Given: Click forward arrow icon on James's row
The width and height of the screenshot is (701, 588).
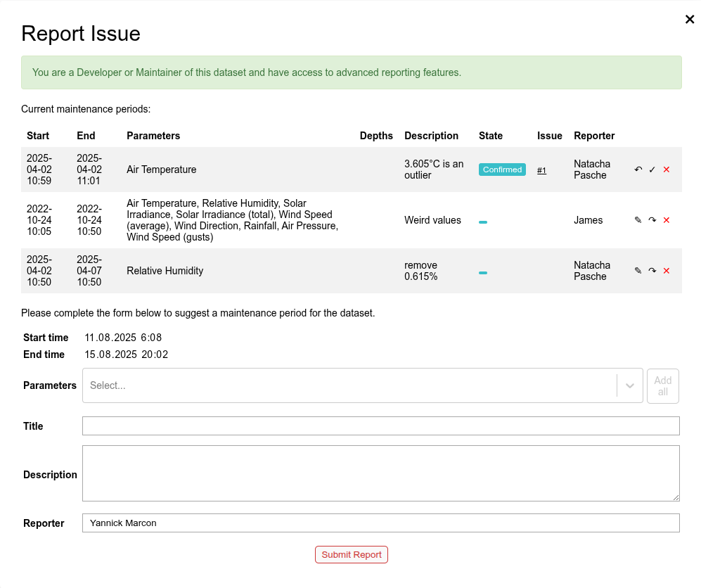Looking at the screenshot, I should coord(652,220).
